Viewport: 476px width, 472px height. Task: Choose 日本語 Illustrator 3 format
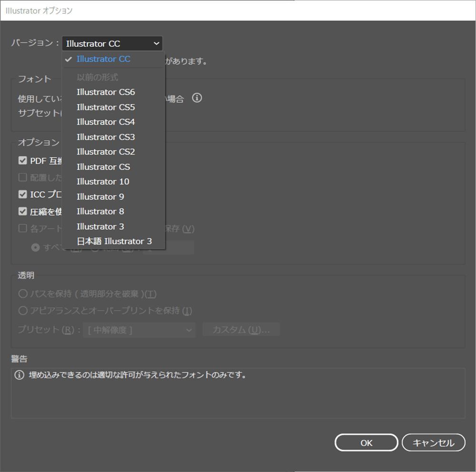click(114, 241)
